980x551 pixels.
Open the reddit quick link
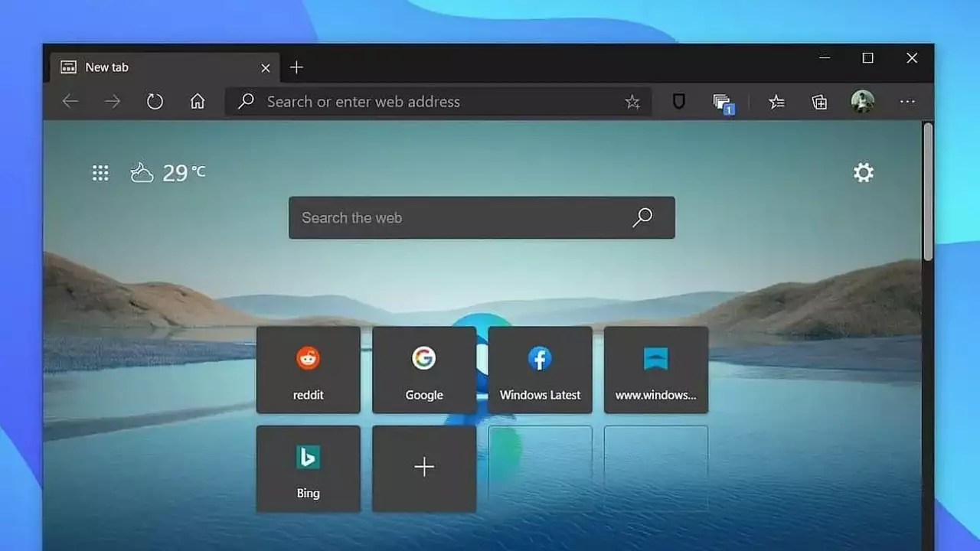(x=309, y=370)
